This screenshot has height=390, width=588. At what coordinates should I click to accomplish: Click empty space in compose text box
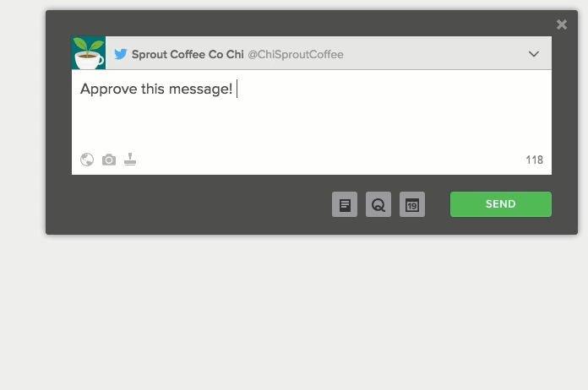pyautogui.click(x=311, y=123)
